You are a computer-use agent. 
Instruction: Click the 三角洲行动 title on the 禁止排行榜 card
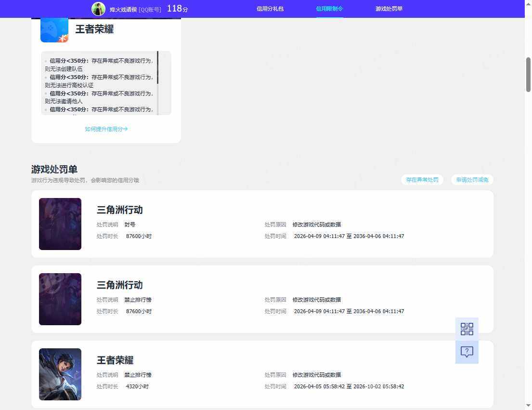120,285
